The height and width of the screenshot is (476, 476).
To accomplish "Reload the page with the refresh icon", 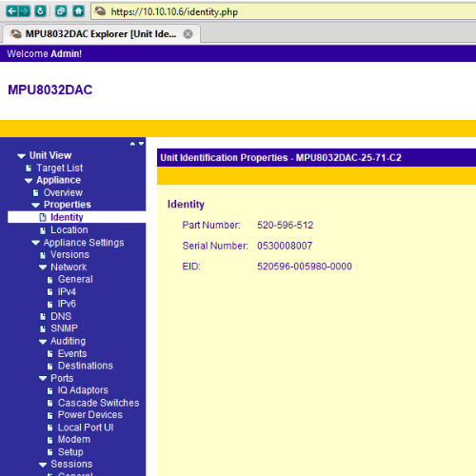I will coord(40,11).
